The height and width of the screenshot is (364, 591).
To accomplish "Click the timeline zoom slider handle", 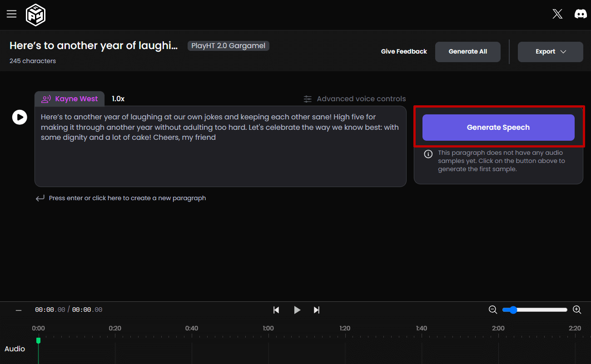I will click(x=513, y=310).
